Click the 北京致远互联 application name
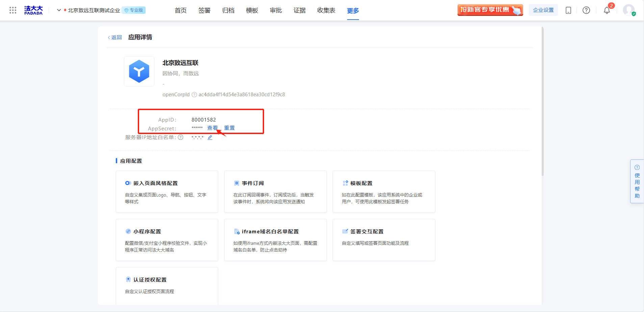Viewport: 644px width, 312px height. [180, 63]
